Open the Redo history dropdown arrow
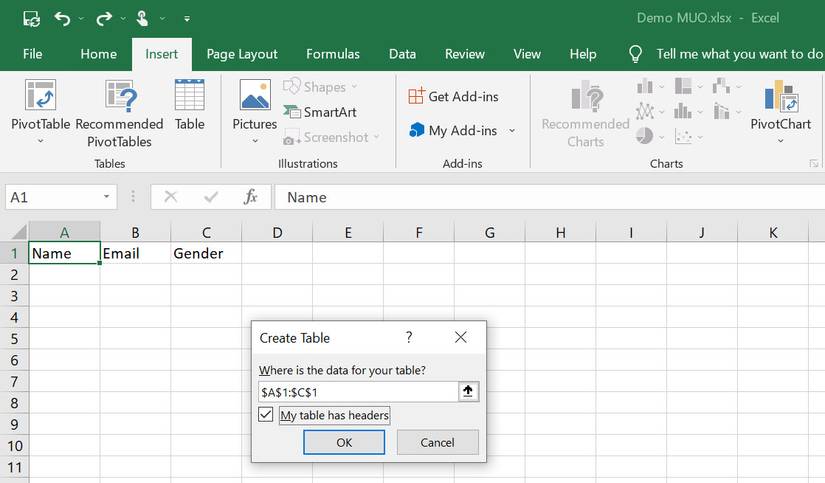The width and height of the screenshot is (825, 483). (x=123, y=19)
